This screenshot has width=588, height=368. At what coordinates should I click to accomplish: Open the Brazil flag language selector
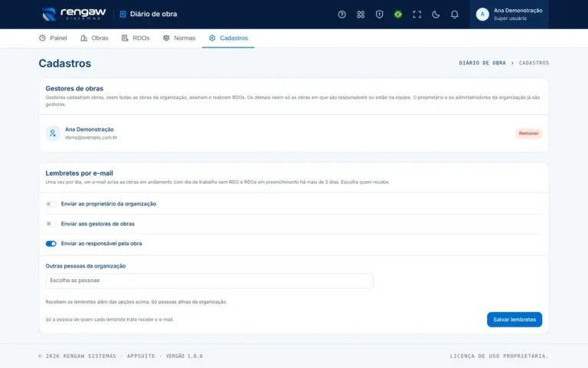pyautogui.click(x=398, y=15)
